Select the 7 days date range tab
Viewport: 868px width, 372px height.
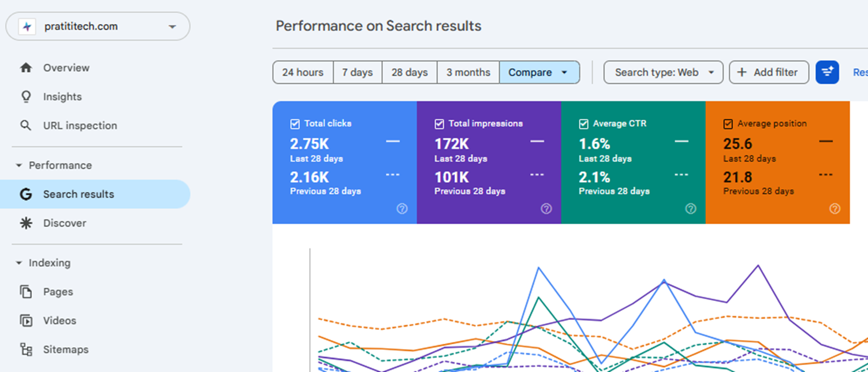tap(357, 72)
